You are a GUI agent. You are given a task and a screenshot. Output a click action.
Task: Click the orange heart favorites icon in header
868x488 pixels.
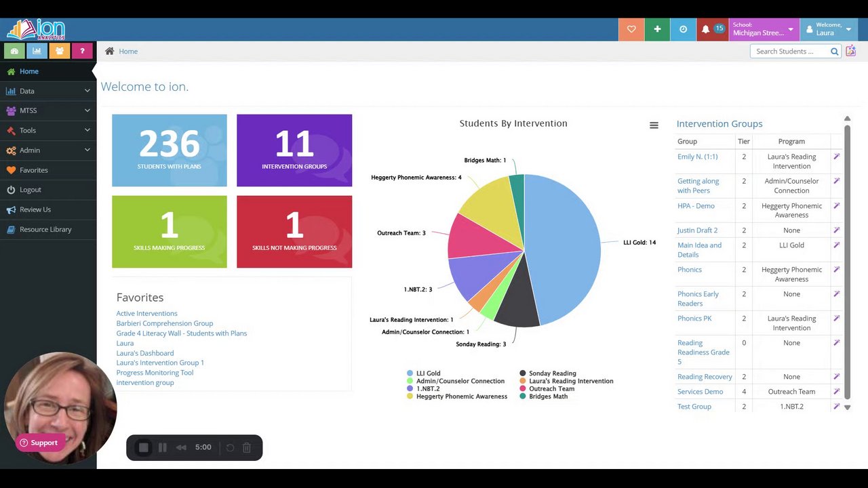pos(631,29)
